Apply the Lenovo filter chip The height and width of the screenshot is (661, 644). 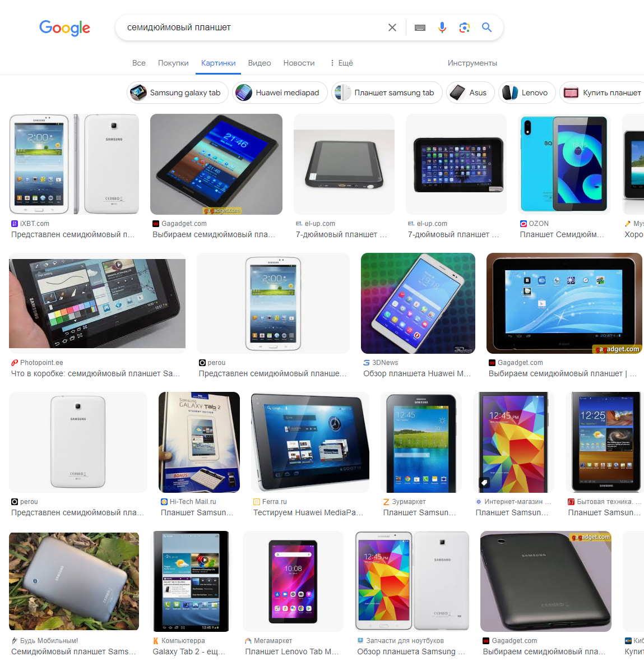click(x=527, y=93)
